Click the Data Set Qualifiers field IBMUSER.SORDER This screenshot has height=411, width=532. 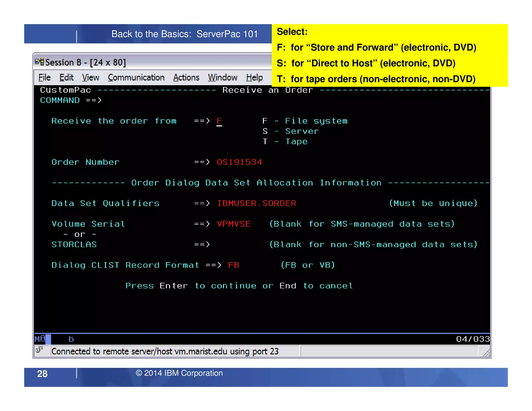pos(257,203)
